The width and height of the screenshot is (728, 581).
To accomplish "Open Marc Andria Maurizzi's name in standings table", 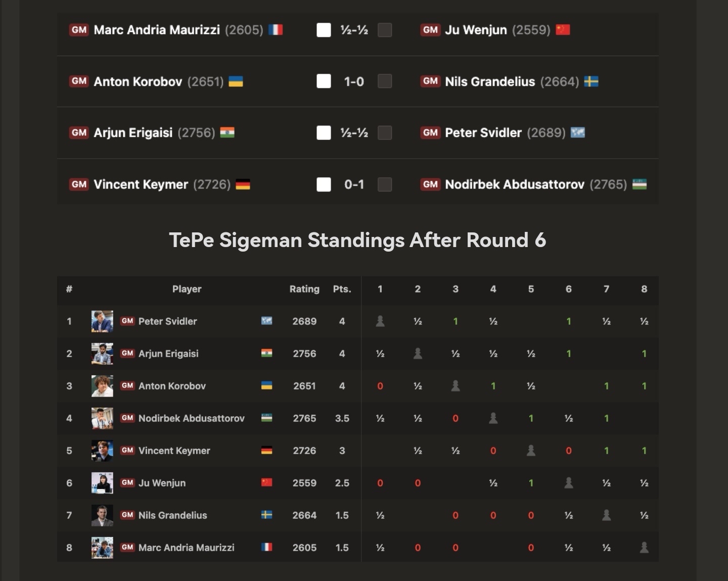I will 187,548.
